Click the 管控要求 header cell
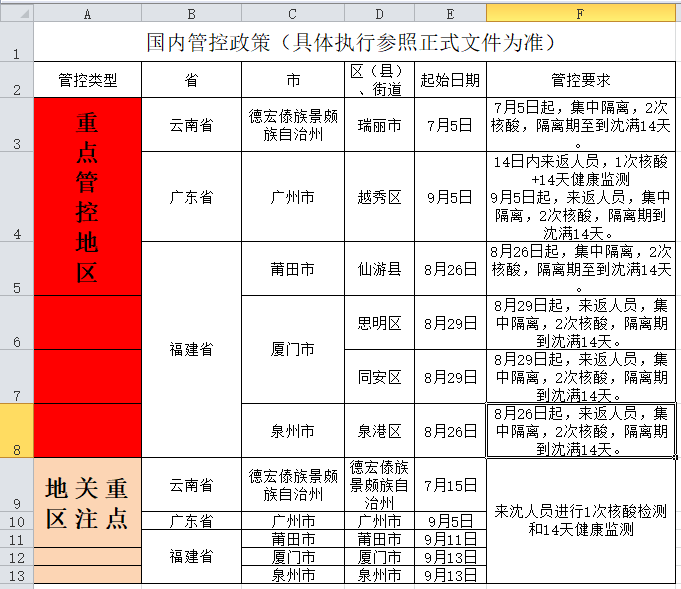681x589 pixels. pyautogui.click(x=581, y=79)
